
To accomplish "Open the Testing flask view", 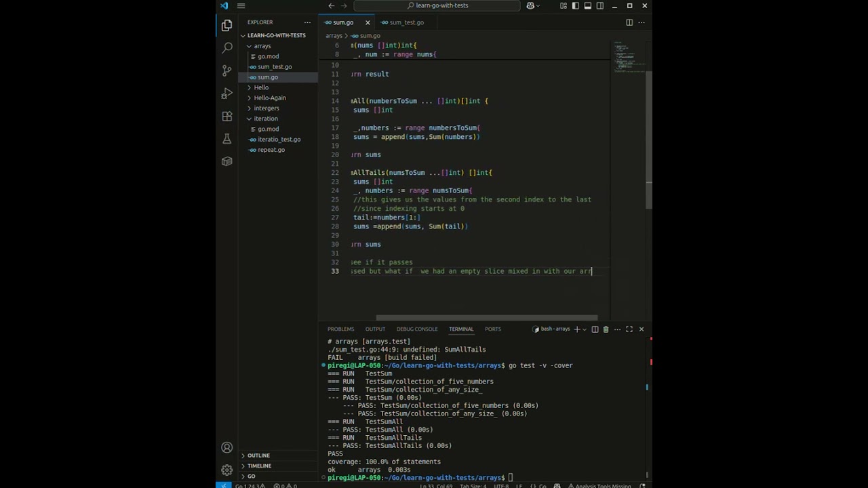I will pos(226,139).
